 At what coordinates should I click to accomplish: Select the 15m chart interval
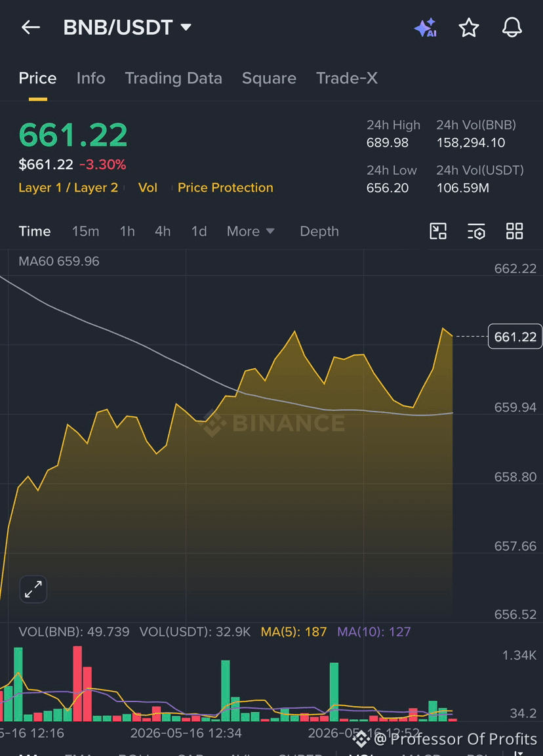click(x=85, y=232)
